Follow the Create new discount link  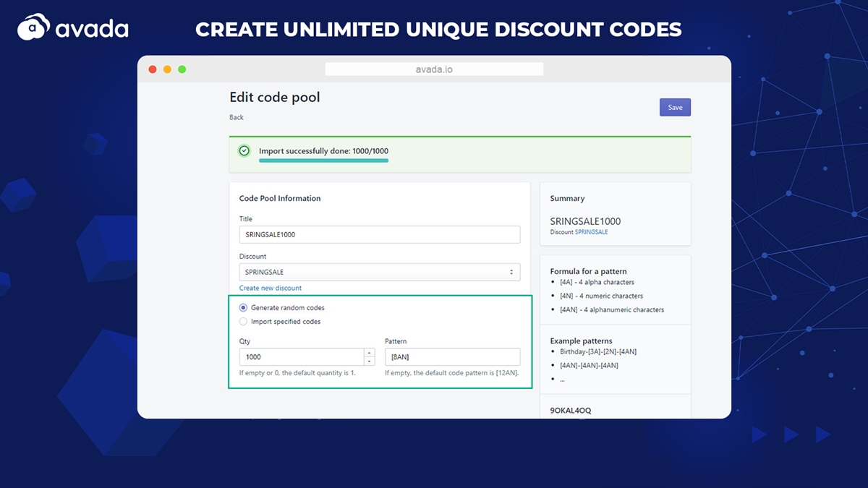(x=271, y=288)
